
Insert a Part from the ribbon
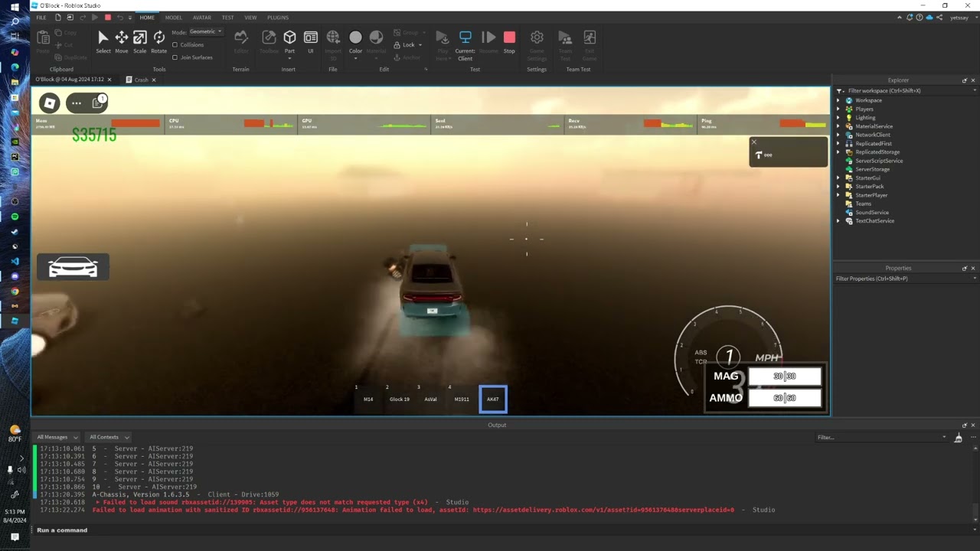tap(289, 41)
